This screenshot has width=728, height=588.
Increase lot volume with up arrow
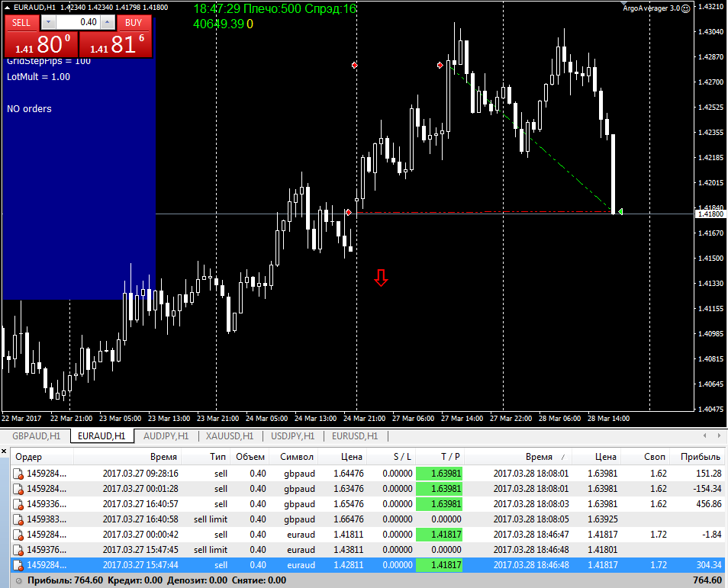click(x=108, y=22)
